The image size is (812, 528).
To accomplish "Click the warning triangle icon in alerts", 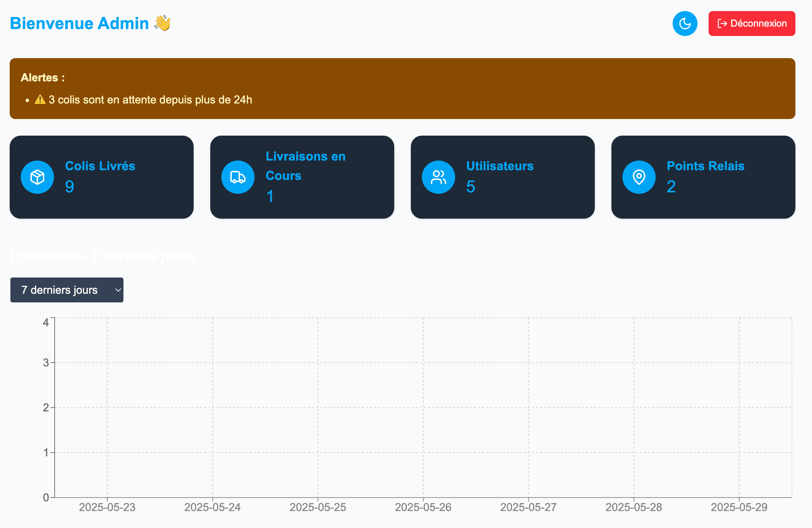I will (x=40, y=100).
